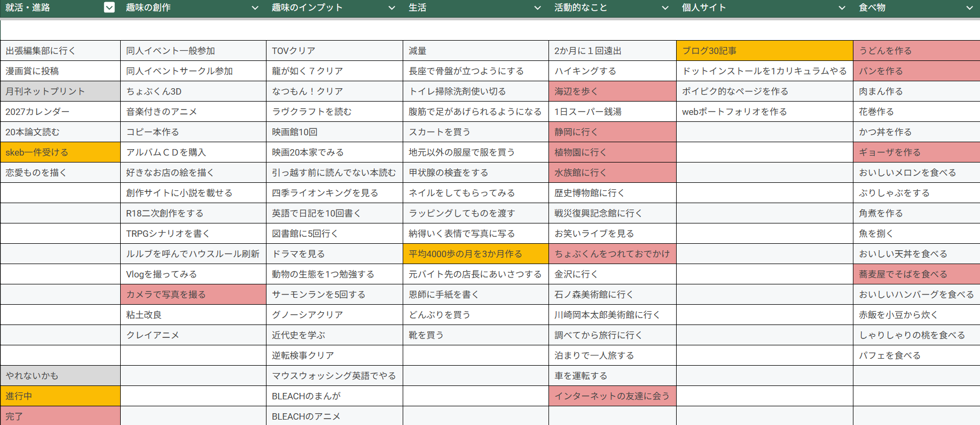Screen dimensions: 980x425
Task: Select the ブログ30記事 cell
Action: pos(764,51)
